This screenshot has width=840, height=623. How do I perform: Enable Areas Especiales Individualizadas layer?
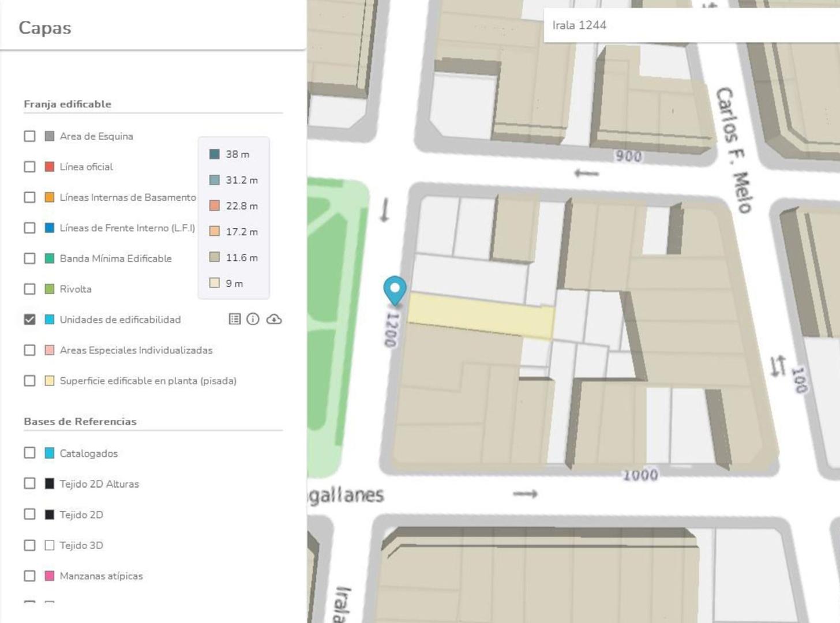(x=29, y=350)
